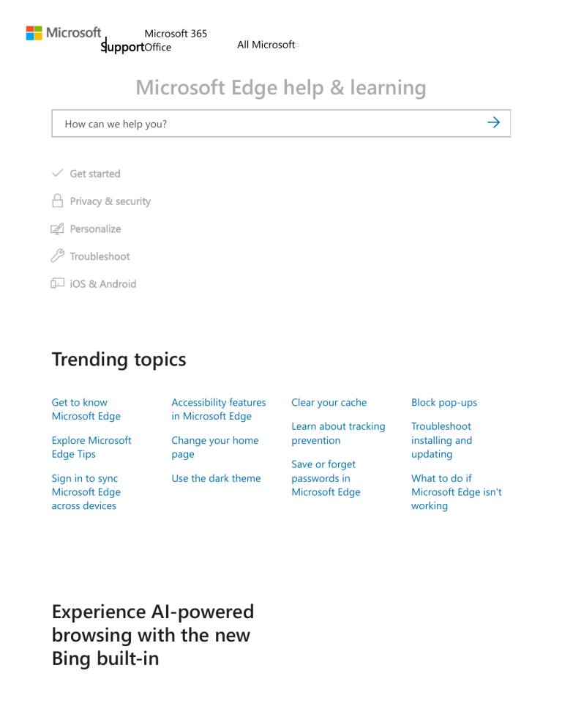Screen dimensions: 562x728
Task: Expand the All Microsoft dropdown
Action: click(267, 45)
